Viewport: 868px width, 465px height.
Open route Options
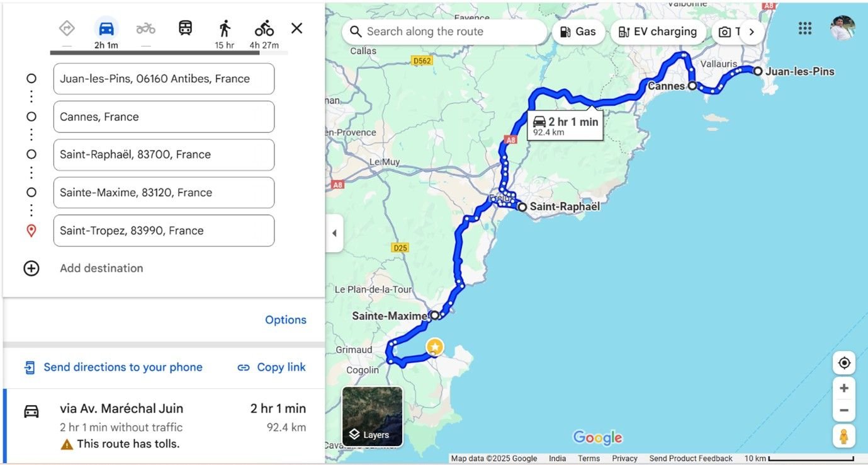pos(286,320)
